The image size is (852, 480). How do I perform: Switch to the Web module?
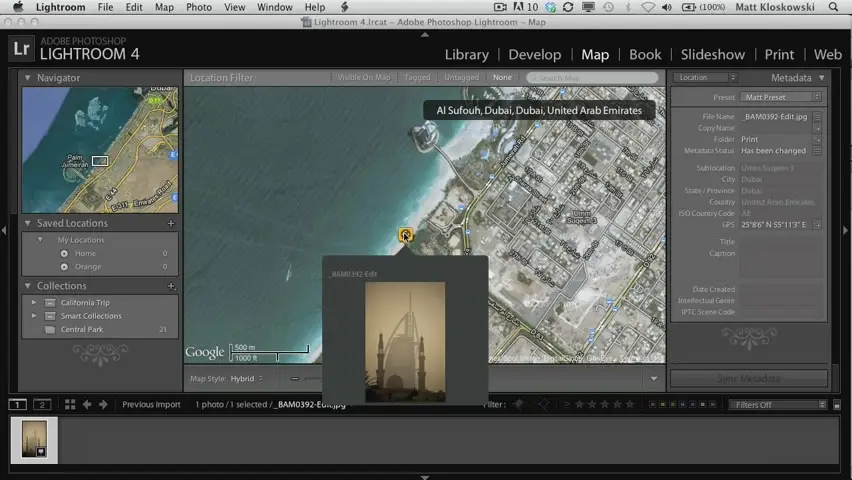pyautogui.click(x=828, y=54)
